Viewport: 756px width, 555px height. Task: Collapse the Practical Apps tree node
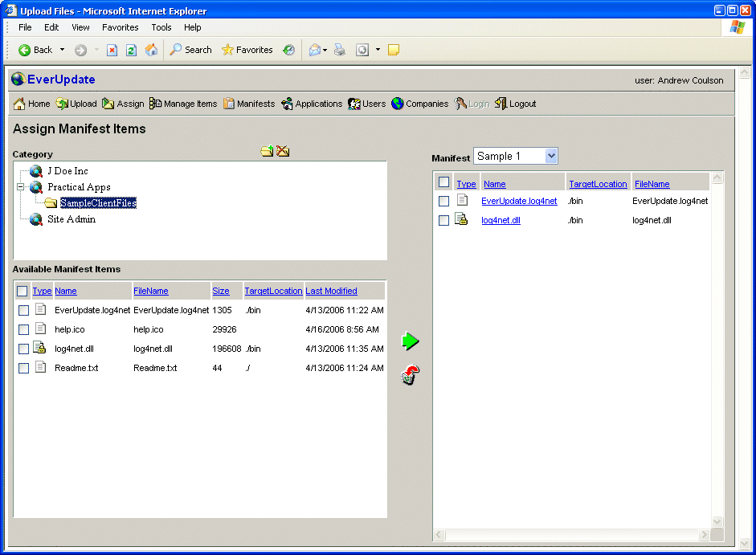pos(20,186)
